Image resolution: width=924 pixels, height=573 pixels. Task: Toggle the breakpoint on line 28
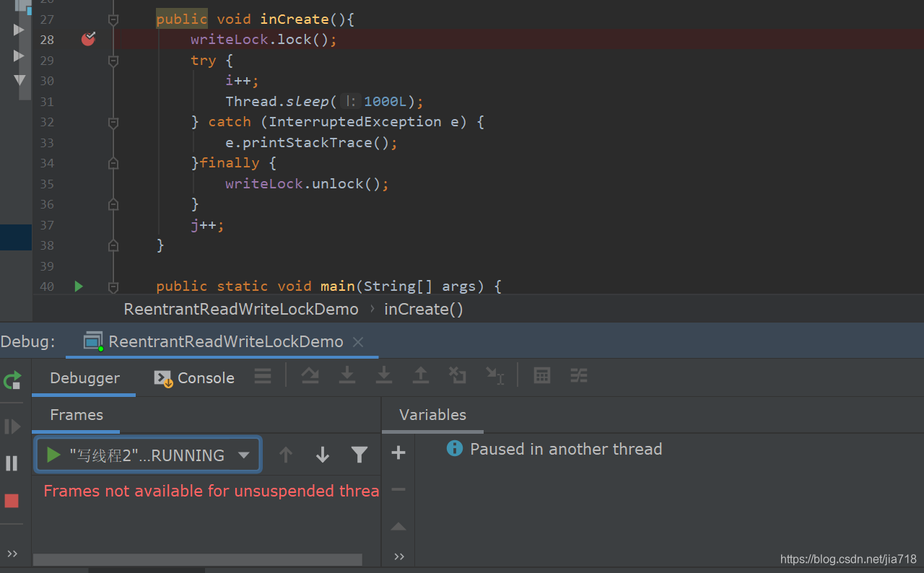[88, 39]
